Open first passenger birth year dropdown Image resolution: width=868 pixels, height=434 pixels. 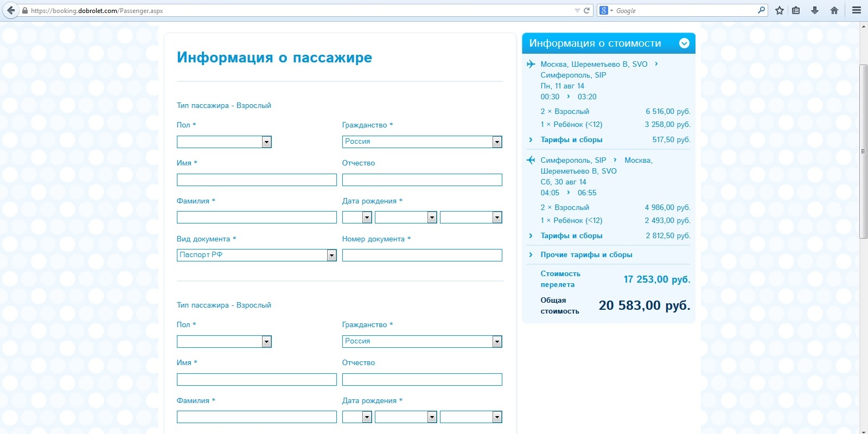point(471,218)
